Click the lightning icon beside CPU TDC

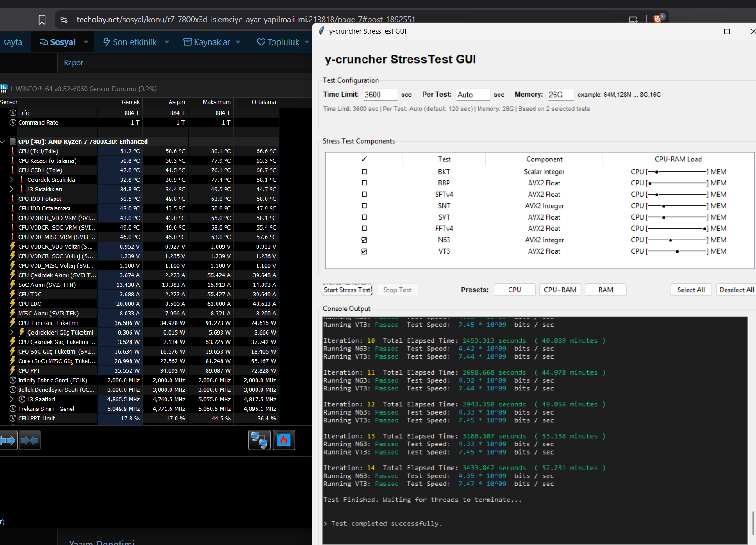pos(13,294)
